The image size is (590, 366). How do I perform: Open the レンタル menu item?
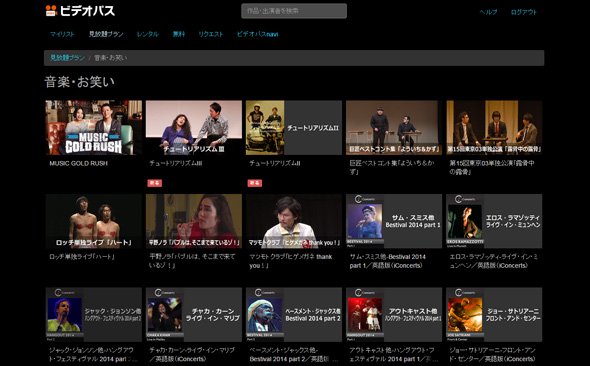point(148,34)
